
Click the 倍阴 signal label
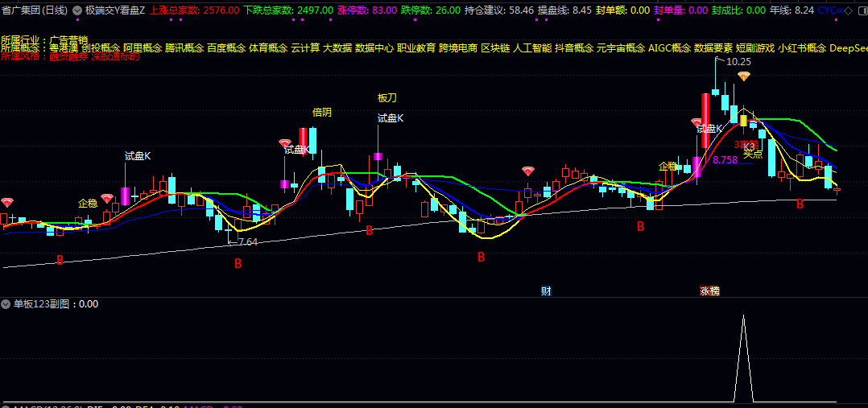[322, 113]
